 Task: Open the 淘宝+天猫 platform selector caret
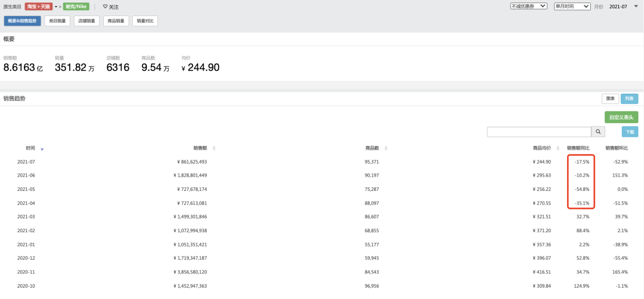(56, 7)
